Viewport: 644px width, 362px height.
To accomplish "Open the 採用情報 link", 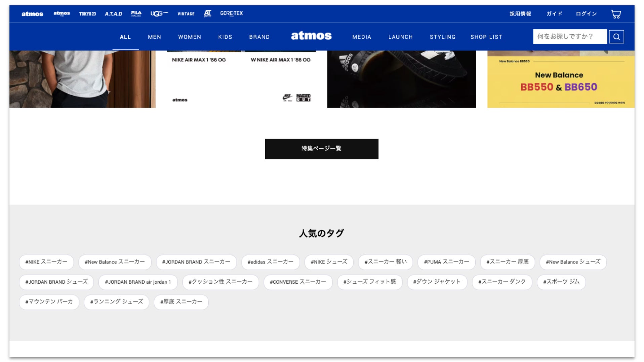I will click(520, 14).
